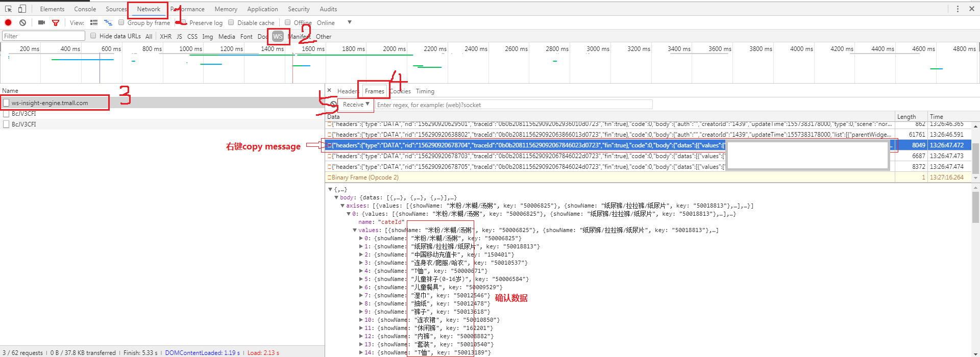Viewport: 980px width, 357px height.
Task: Close the request details pane
Action: [329, 90]
